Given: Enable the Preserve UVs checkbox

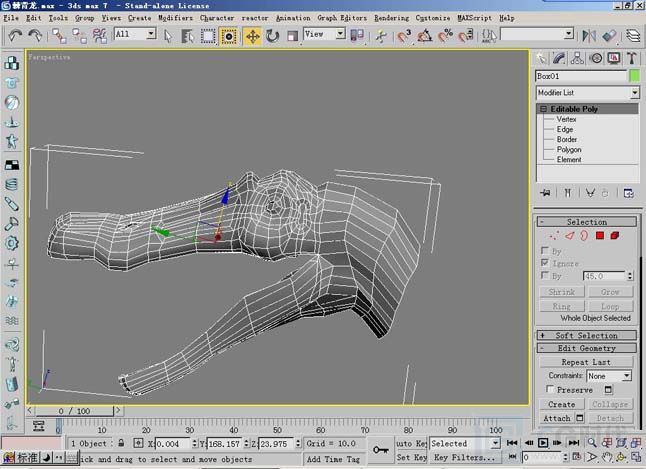Looking at the screenshot, I should click(x=550, y=389).
